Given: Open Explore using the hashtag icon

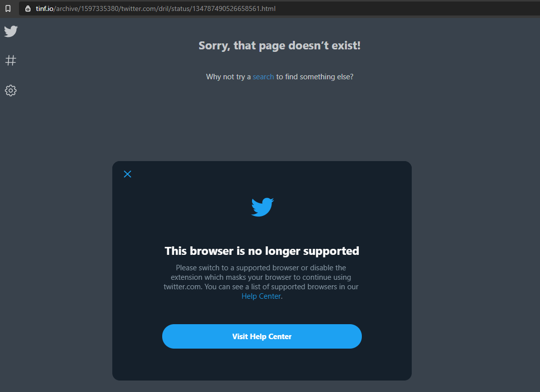Looking at the screenshot, I should tap(10, 60).
